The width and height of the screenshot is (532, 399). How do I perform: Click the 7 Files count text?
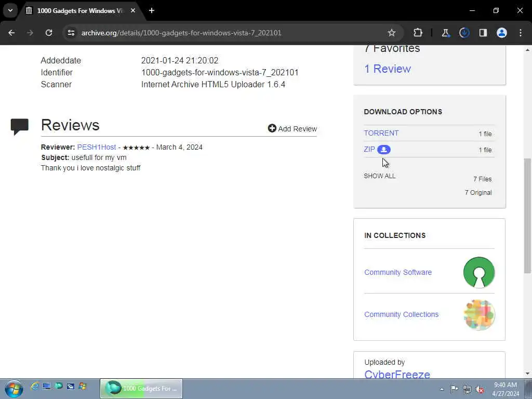pos(482,179)
